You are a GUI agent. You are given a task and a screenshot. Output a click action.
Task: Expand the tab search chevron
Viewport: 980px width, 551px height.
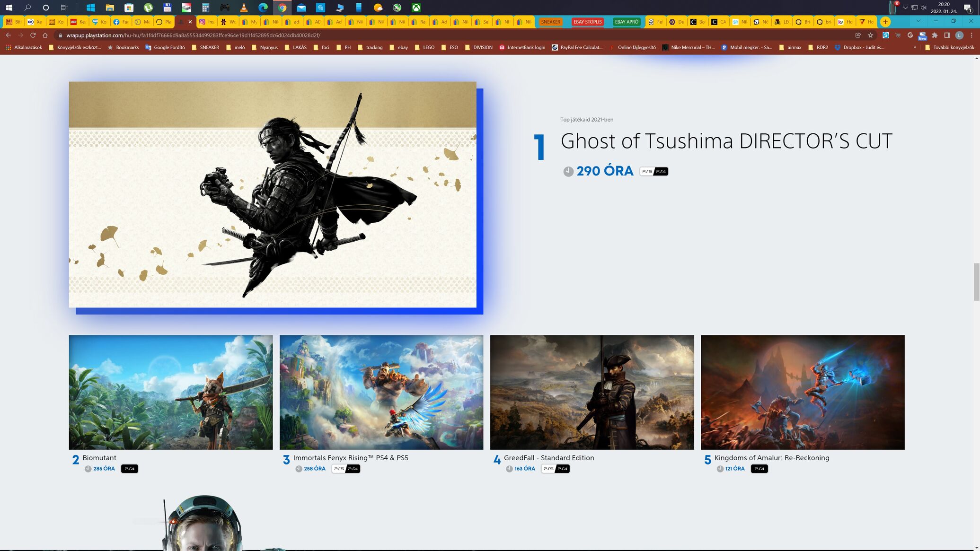(x=918, y=21)
